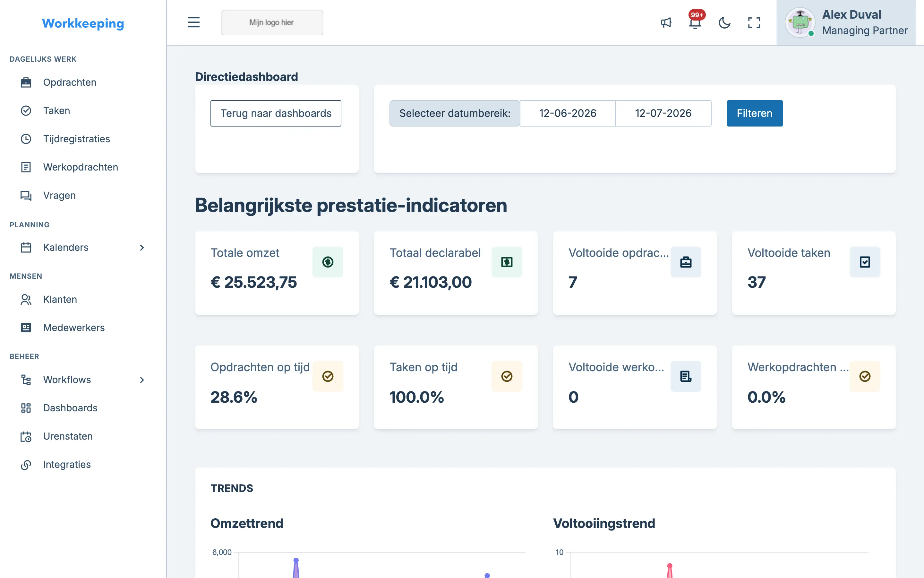
Task: Click check icon on Taken op tijd card
Action: point(507,376)
